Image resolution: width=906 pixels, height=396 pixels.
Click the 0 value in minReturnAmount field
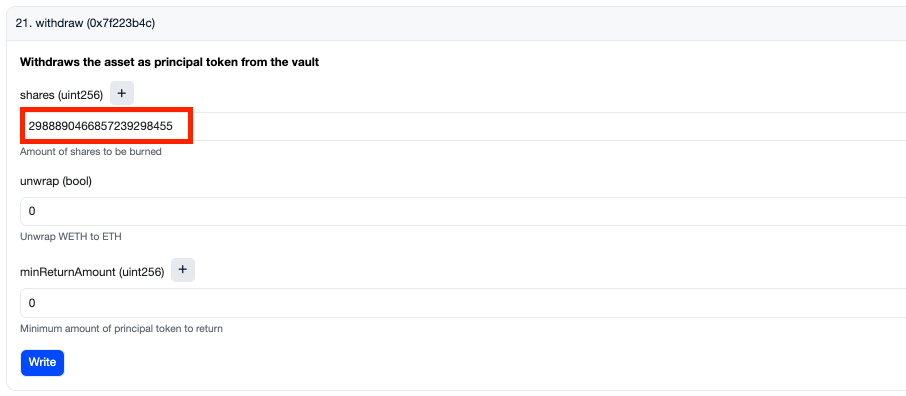click(x=32, y=303)
